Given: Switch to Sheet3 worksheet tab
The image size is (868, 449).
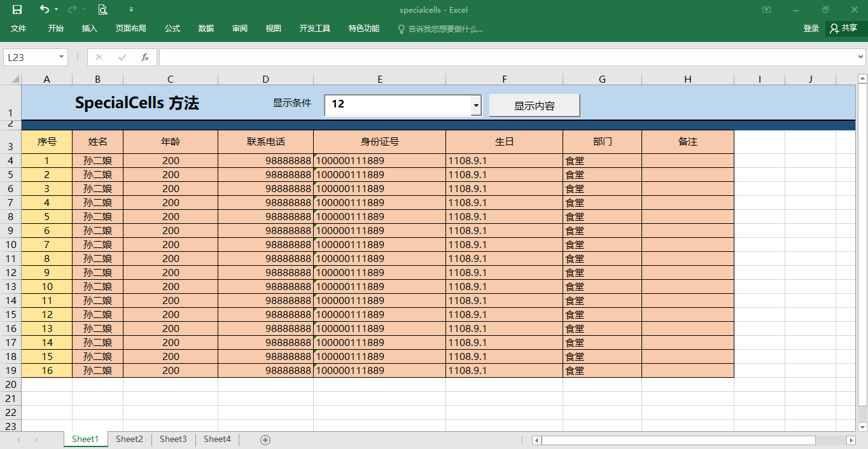Looking at the screenshot, I should [x=173, y=439].
